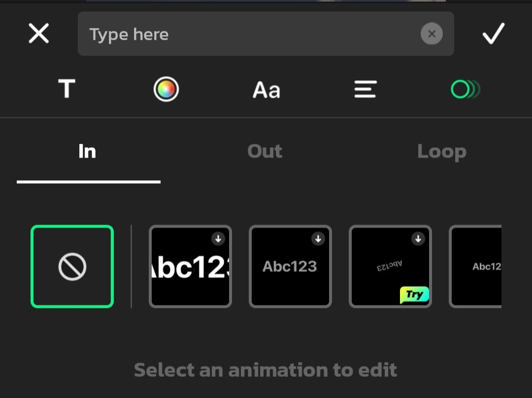This screenshot has height=398, width=532.
Task: Select the Aa font icon
Action: (266, 89)
